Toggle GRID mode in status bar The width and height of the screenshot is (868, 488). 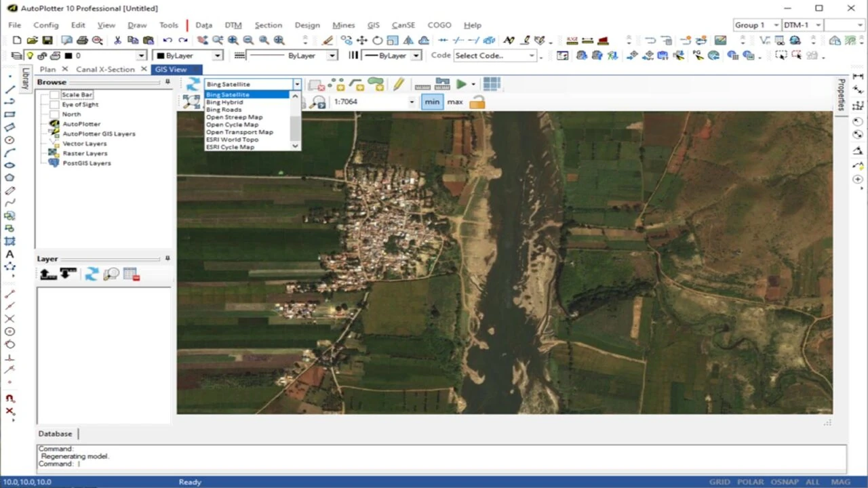[x=719, y=482]
